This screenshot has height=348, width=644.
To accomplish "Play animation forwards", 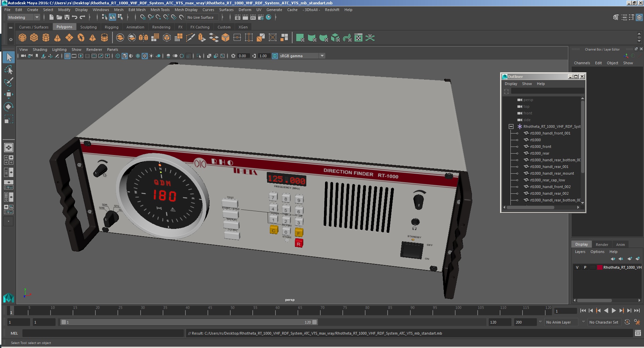I will 614,311.
